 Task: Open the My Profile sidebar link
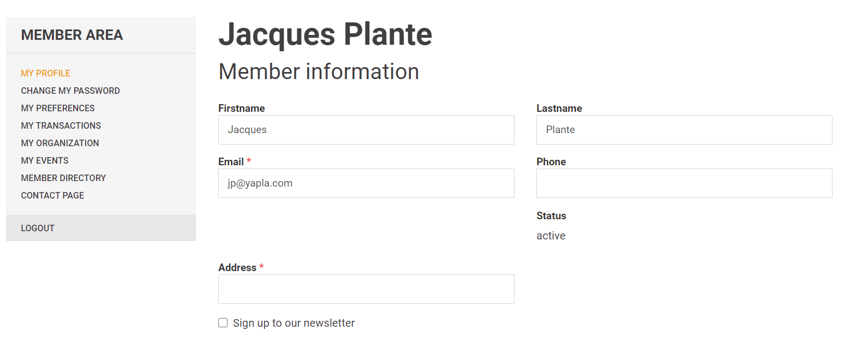[x=46, y=73]
